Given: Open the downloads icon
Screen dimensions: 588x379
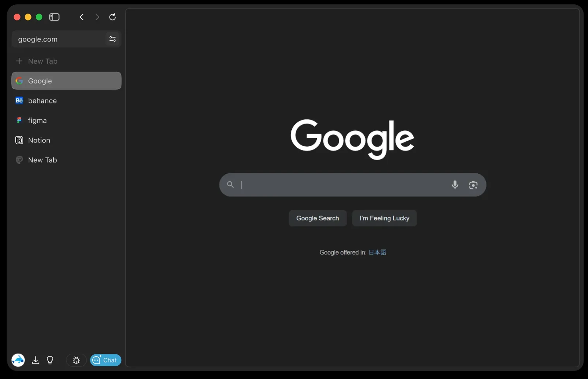Looking at the screenshot, I should point(36,360).
